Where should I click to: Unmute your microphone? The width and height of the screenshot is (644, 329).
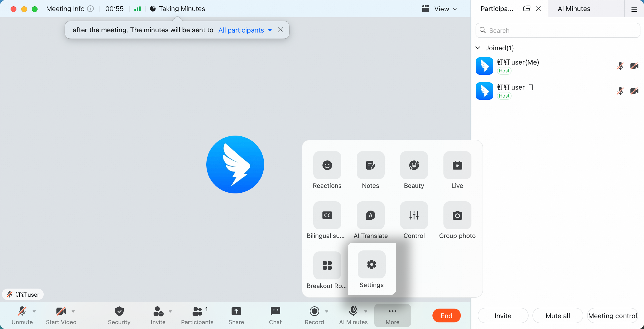(x=22, y=316)
